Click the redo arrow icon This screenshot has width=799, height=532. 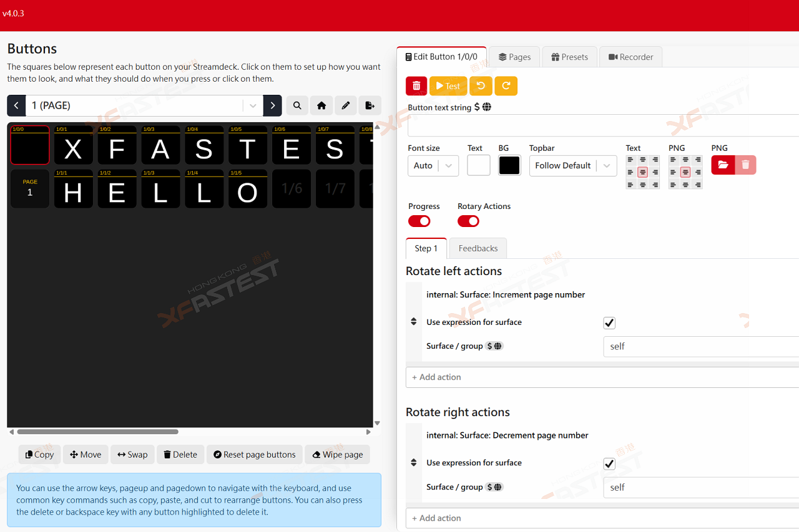[x=506, y=86]
